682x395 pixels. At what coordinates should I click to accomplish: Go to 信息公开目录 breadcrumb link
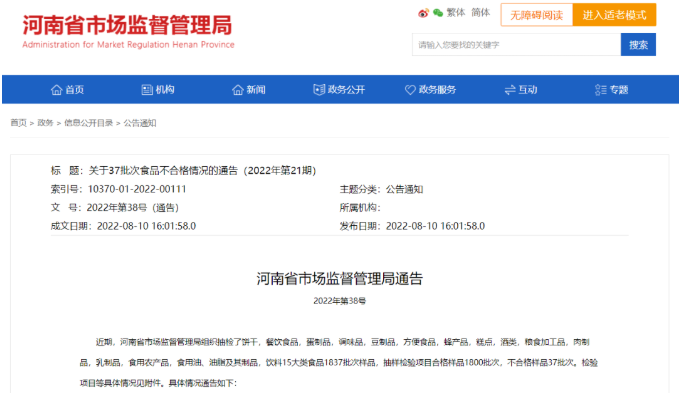(x=89, y=123)
